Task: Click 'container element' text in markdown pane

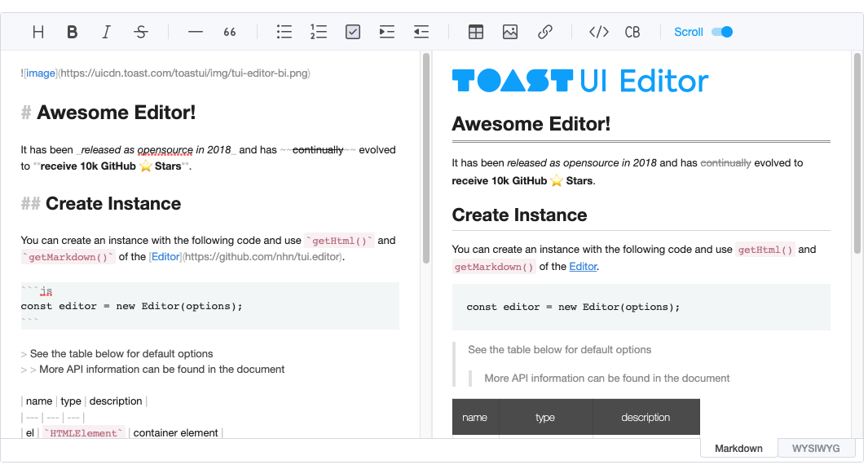Action: pos(175,433)
